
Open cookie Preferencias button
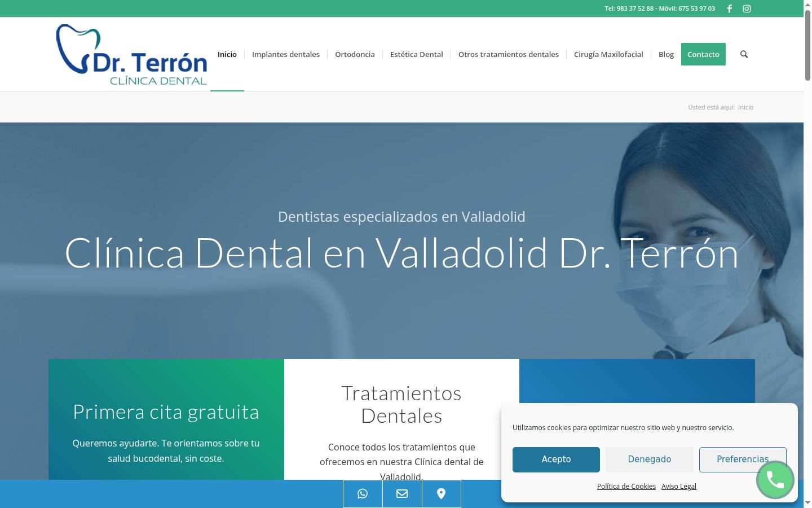743,459
